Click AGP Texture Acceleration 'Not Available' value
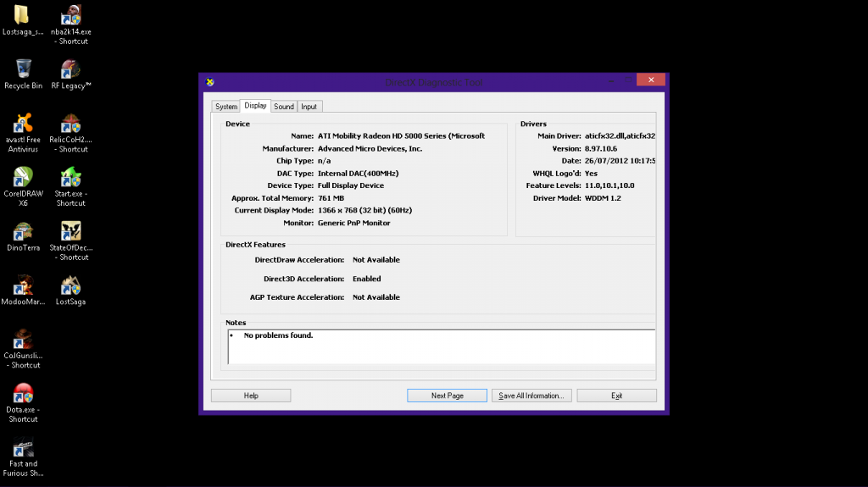Image resolution: width=868 pixels, height=487 pixels. (376, 297)
